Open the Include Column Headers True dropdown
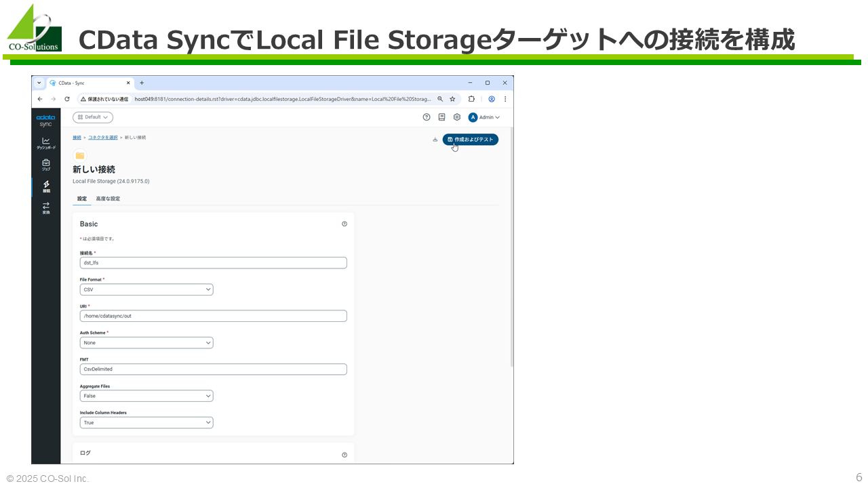 (x=146, y=422)
